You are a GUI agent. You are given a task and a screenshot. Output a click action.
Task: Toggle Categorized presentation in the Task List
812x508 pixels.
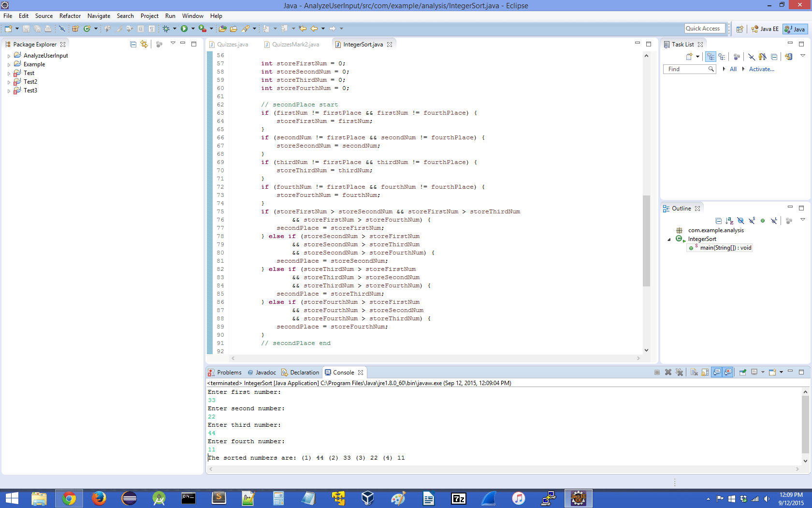[711, 57]
